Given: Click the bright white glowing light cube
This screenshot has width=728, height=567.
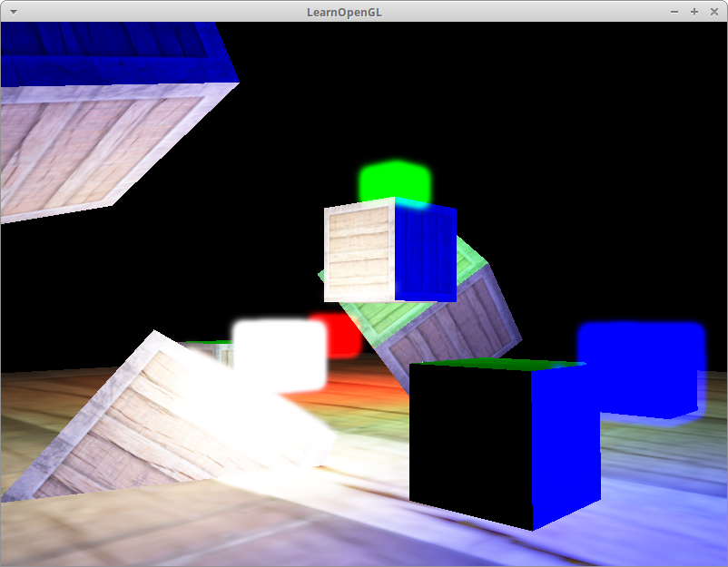Looking at the screenshot, I should point(279,354).
